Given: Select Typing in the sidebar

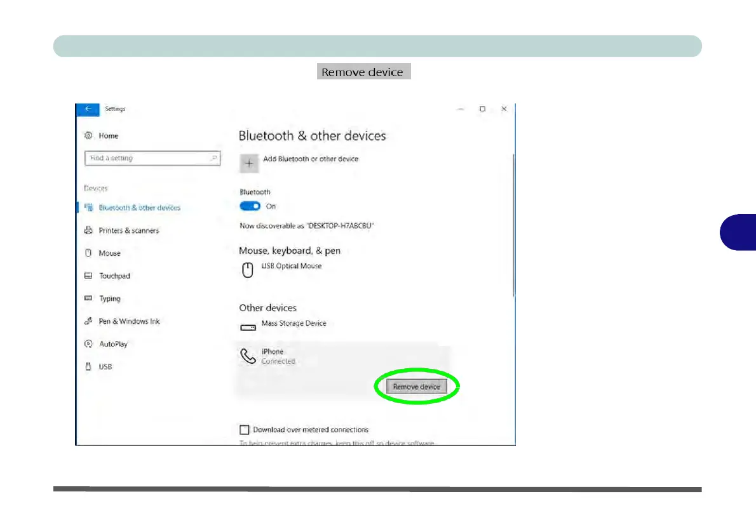Looking at the screenshot, I should 109,298.
